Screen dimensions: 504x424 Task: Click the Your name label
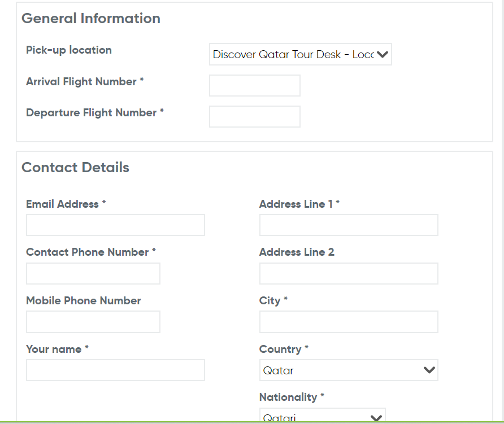coord(57,349)
